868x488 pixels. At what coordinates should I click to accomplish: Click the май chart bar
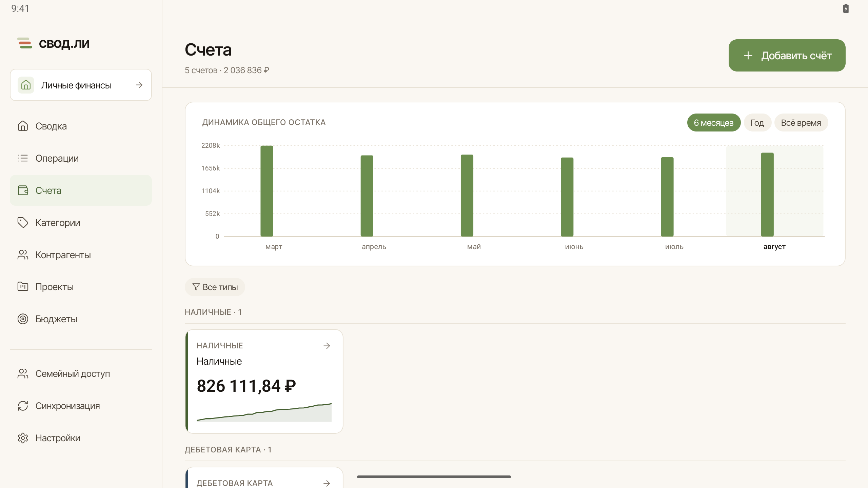pyautogui.click(x=467, y=196)
